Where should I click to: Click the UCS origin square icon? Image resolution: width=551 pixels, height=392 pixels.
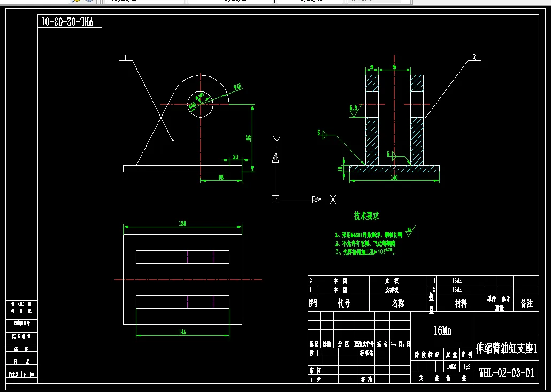275,199
